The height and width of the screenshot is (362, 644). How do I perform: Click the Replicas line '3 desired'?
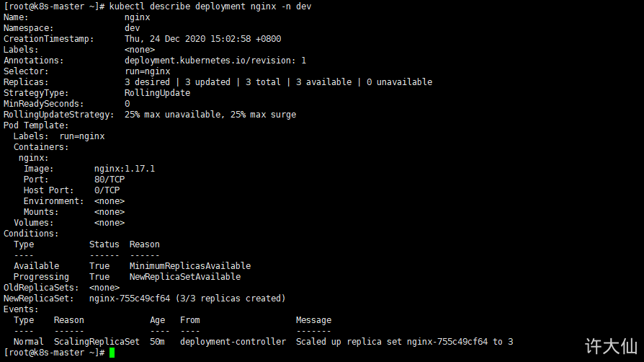(147, 82)
